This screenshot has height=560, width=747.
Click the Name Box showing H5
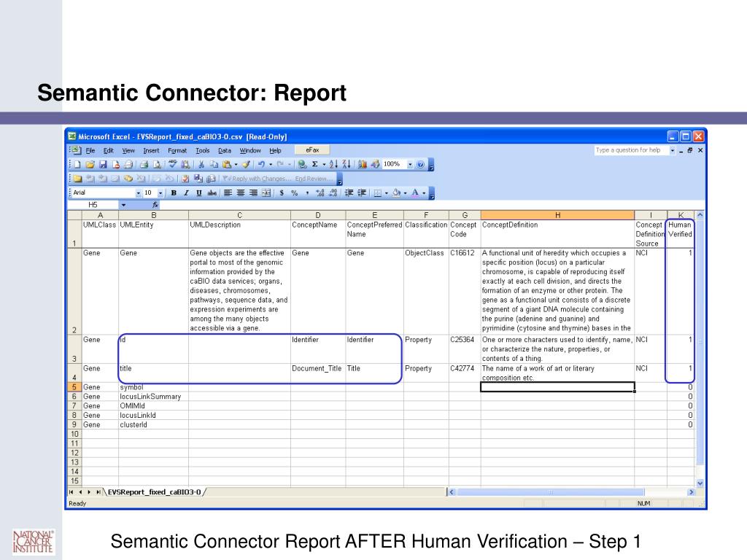click(x=93, y=205)
